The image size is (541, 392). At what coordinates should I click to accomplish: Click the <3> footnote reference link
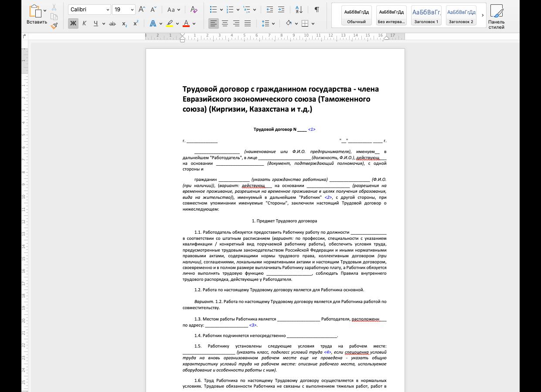pos(253,325)
